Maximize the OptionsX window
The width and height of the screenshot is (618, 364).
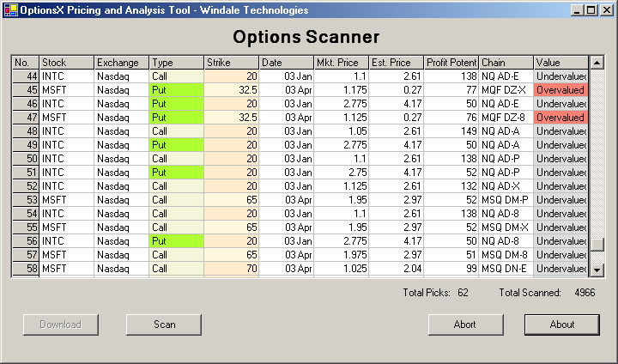click(591, 10)
